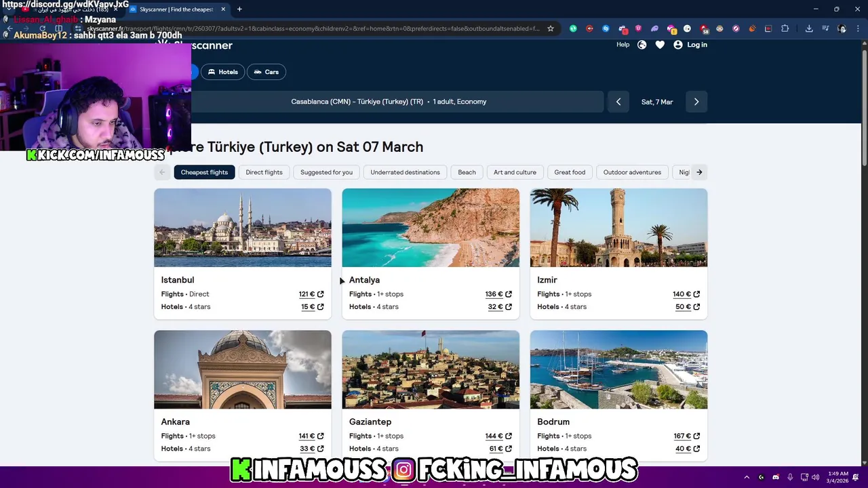Open Istanbul hotels at 15 €
The height and width of the screenshot is (488, 868).
(x=313, y=307)
